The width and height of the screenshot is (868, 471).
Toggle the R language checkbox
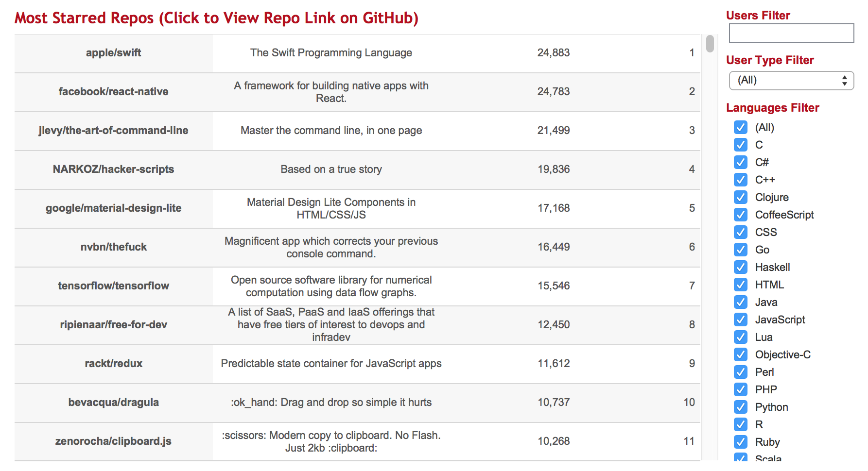tap(741, 424)
